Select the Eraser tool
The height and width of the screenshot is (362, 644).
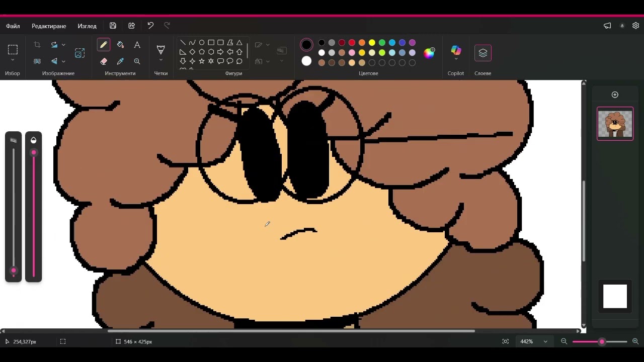104,61
